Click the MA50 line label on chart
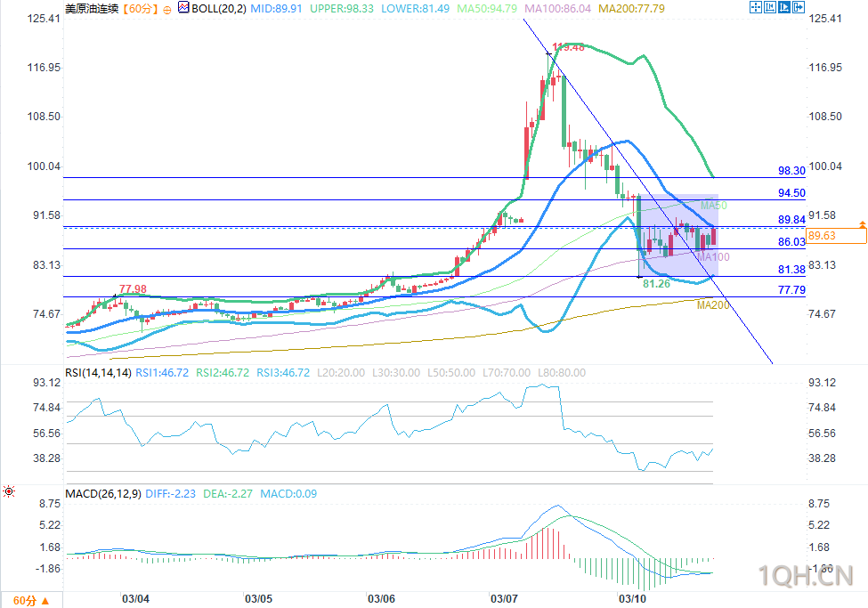This screenshot has height=608, width=868. pos(714,206)
